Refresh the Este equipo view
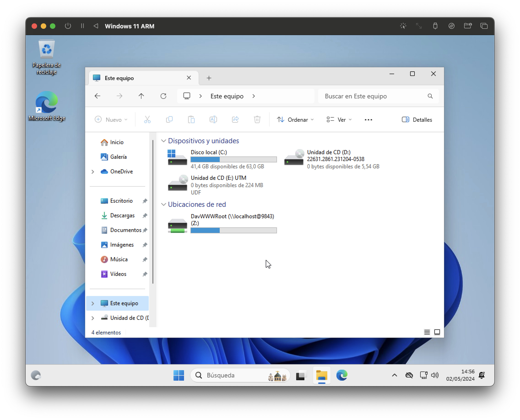 tap(163, 96)
